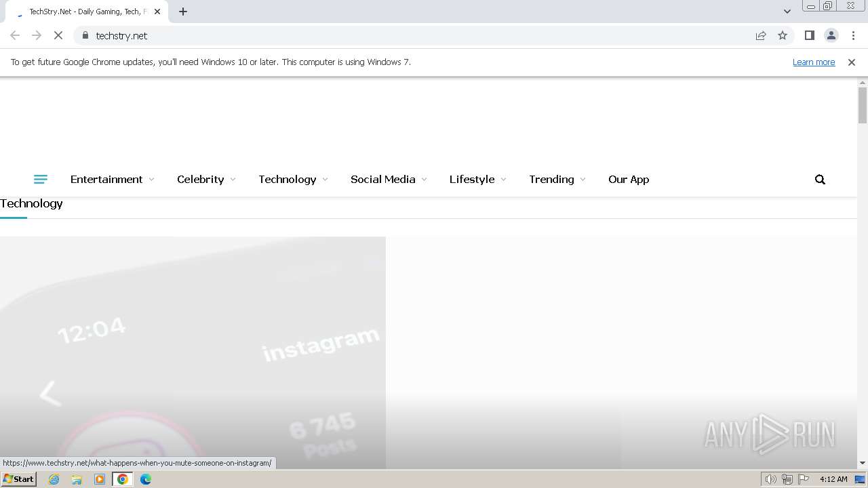Viewport: 868px width, 488px height.
Task: Open the hamburger menu icon
Action: tap(40, 180)
